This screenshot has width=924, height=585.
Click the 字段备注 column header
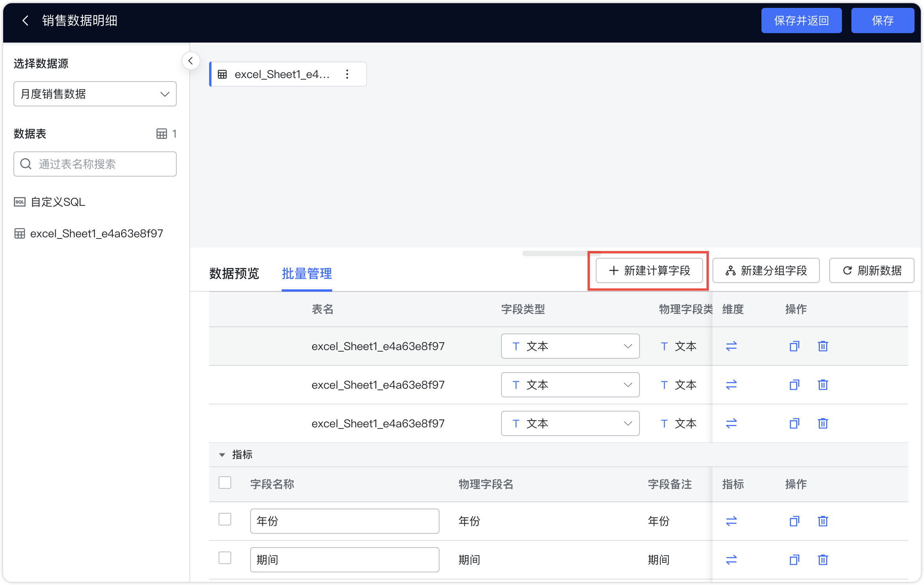point(670,484)
